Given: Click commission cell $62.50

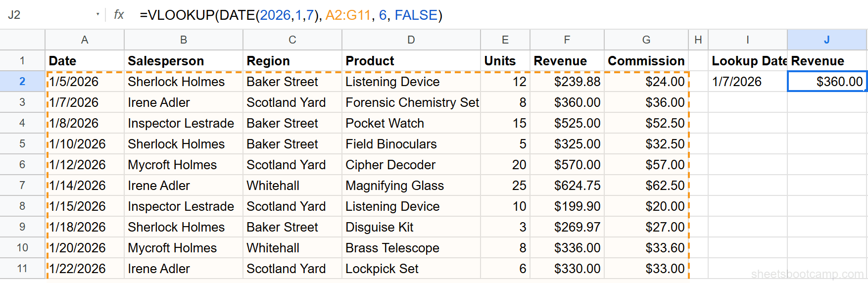Looking at the screenshot, I should (646, 186).
